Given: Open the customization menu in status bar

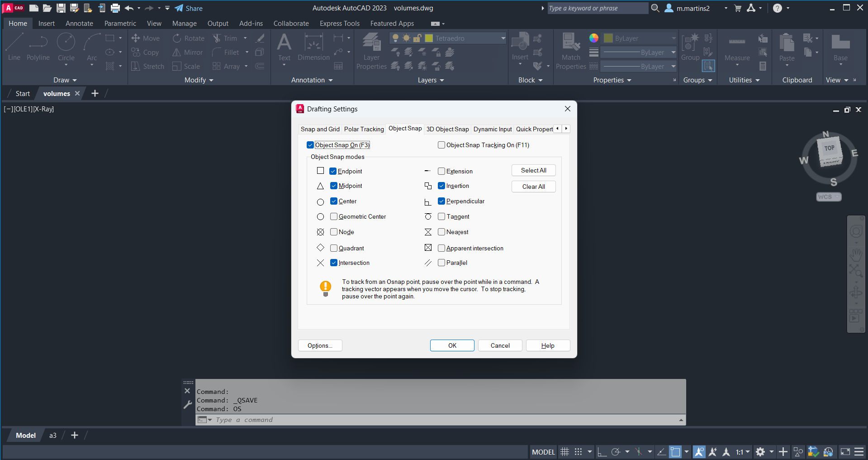Looking at the screenshot, I should pos(859,452).
